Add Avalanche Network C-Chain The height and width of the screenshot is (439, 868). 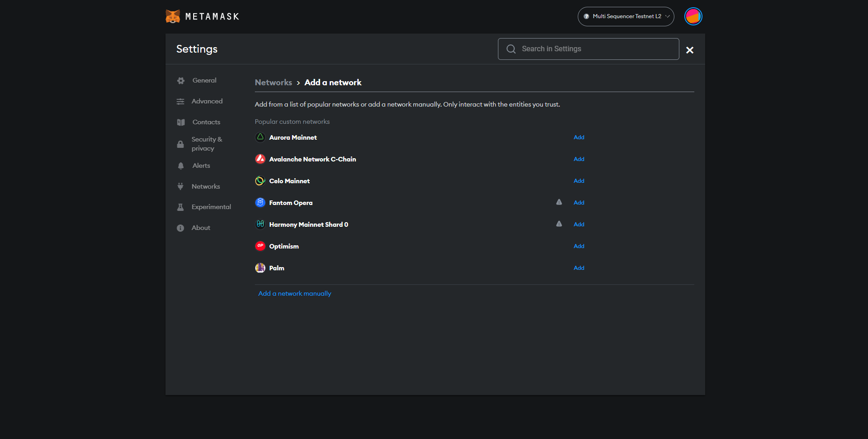pyautogui.click(x=579, y=159)
